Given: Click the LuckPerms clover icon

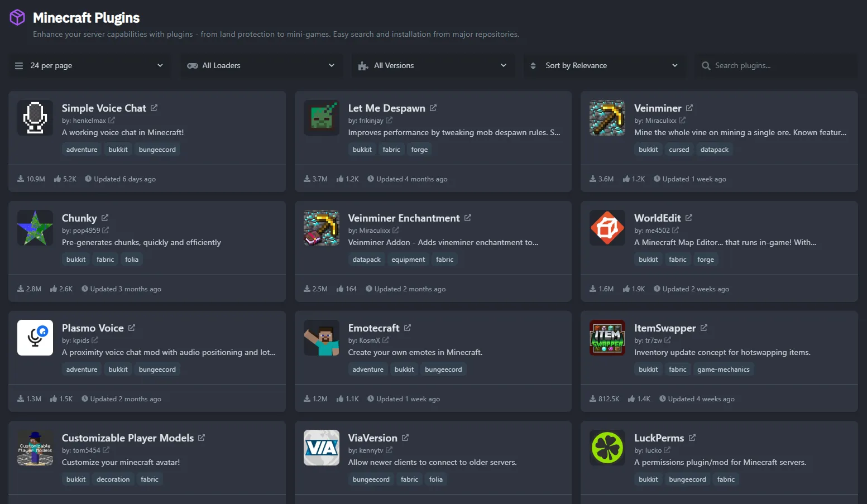Looking at the screenshot, I should [607, 448].
